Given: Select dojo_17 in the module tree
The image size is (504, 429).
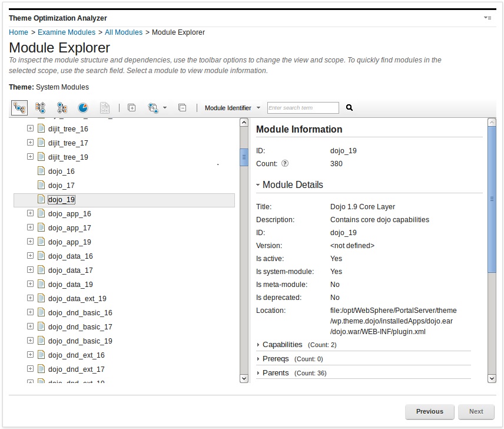Looking at the screenshot, I should click(61, 185).
